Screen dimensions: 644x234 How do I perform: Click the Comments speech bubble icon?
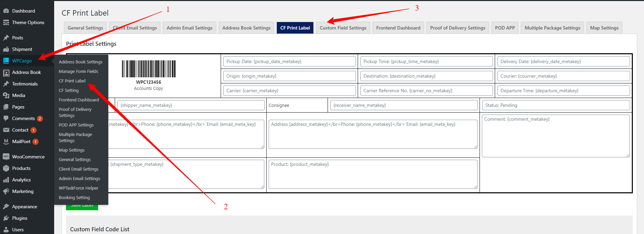pyautogui.click(x=6, y=118)
